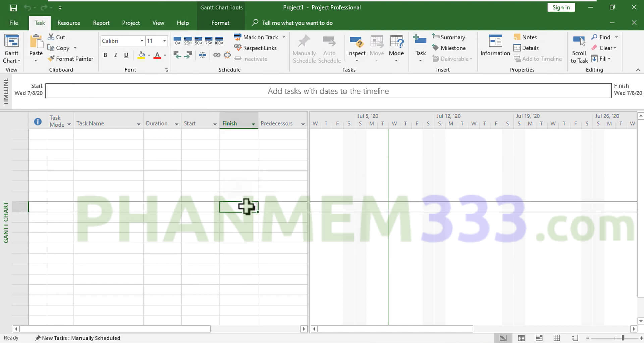The width and height of the screenshot is (644, 343).
Task: Toggle Respect Links
Action: pyautogui.click(x=256, y=48)
